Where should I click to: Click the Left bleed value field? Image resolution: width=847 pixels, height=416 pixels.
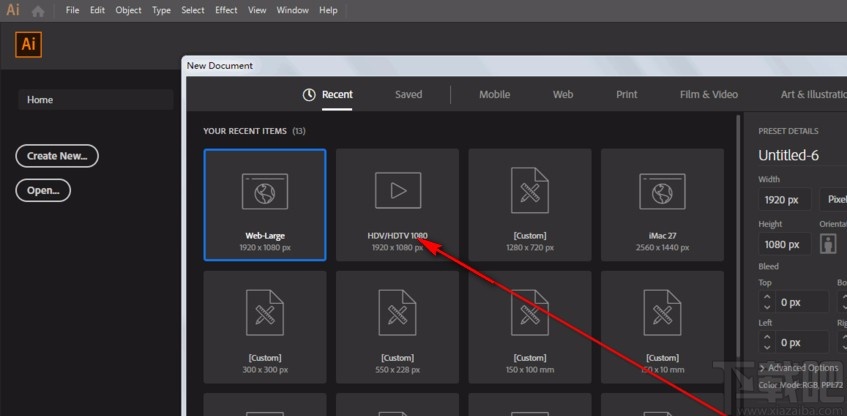click(x=802, y=343)
